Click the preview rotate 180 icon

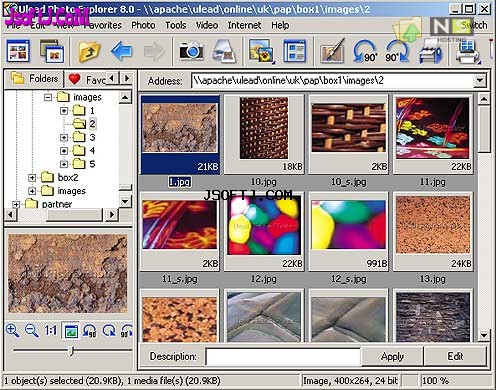(109, 331)
